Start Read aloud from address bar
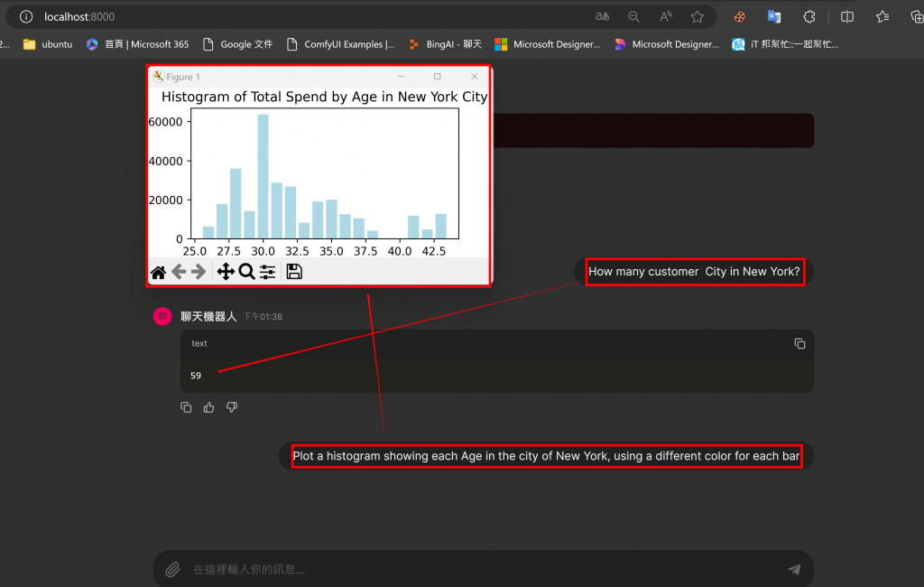This screenshot has width=924, height=587. [x=665, y=16]
